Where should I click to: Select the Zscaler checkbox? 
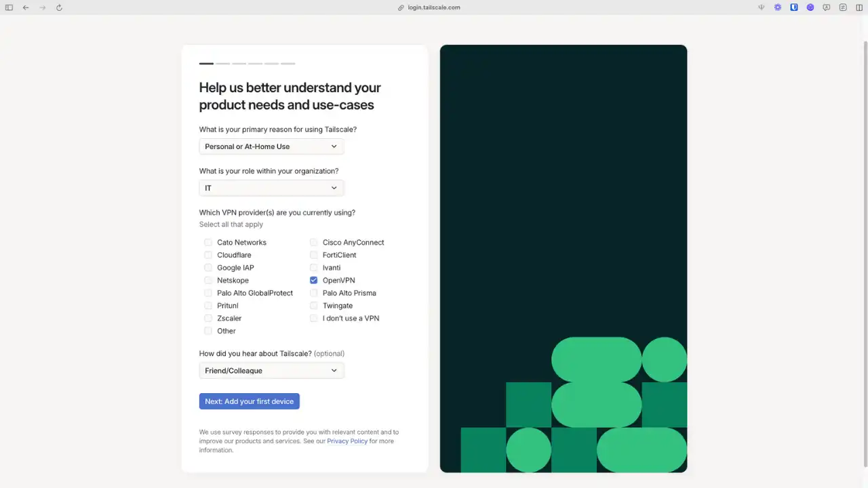coord(208,319)
